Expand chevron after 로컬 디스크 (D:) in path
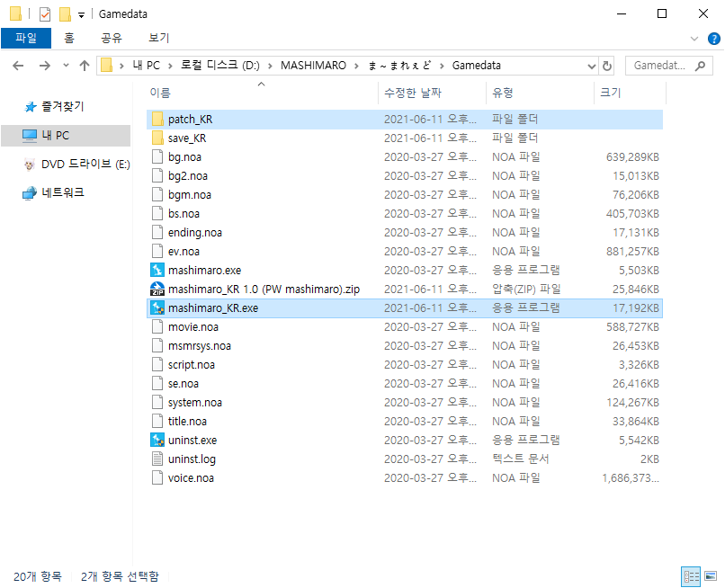Image resolution: width=725 pixels, height=588 pixels. coord(270,67)
